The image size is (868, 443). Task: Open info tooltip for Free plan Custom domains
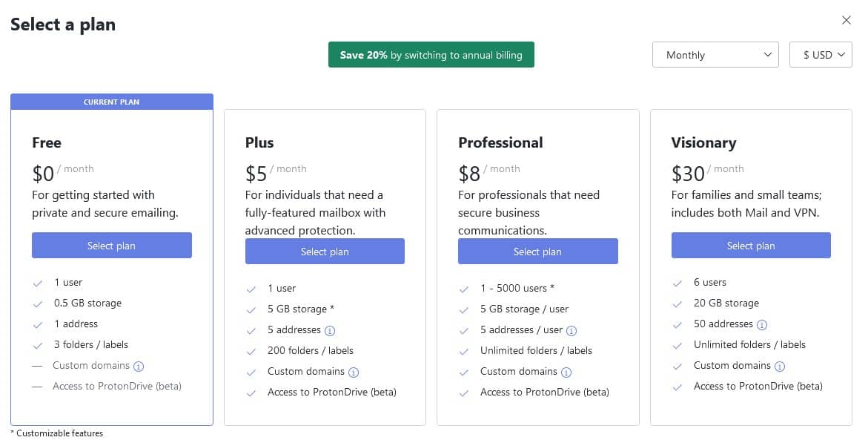point(139,365)
